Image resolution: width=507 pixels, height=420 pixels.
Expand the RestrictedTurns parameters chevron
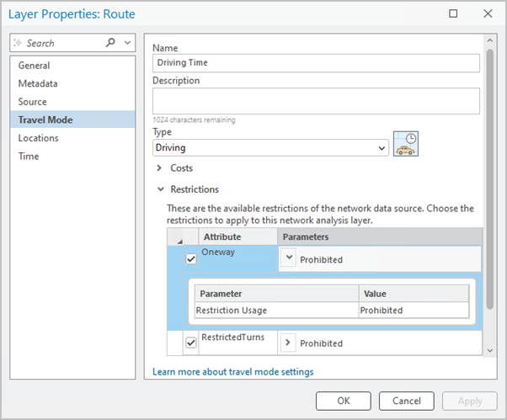(289, 343)
